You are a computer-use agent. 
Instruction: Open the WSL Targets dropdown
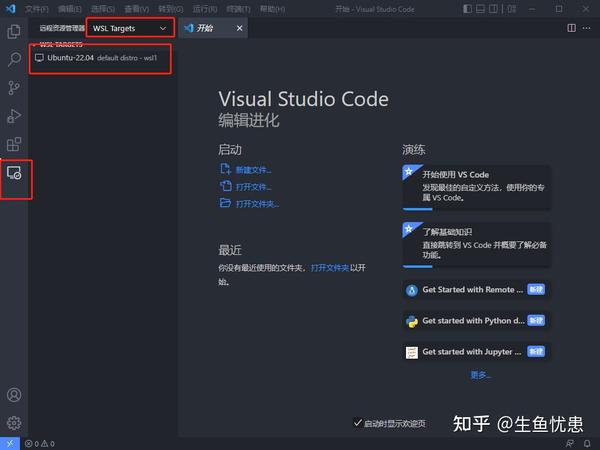pos(129,28)
